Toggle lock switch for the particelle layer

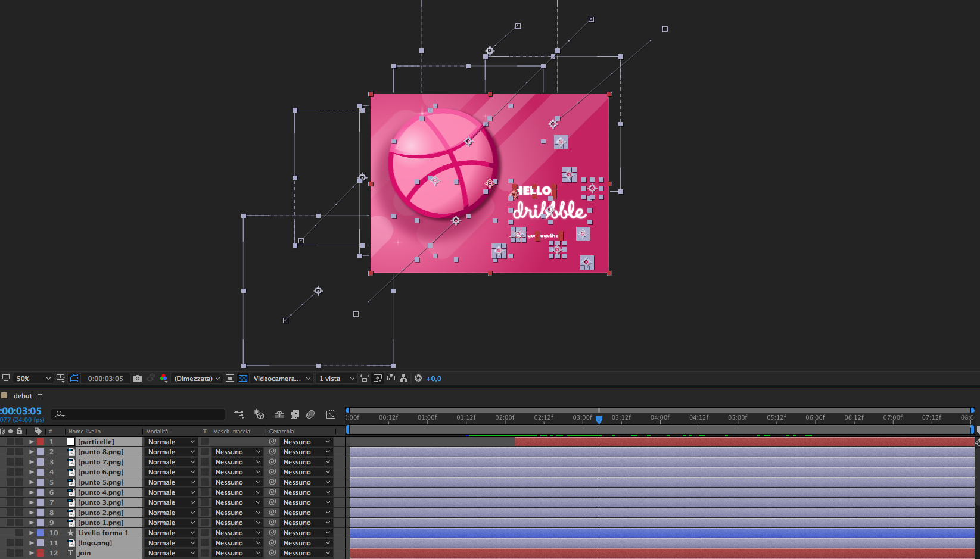20,442
